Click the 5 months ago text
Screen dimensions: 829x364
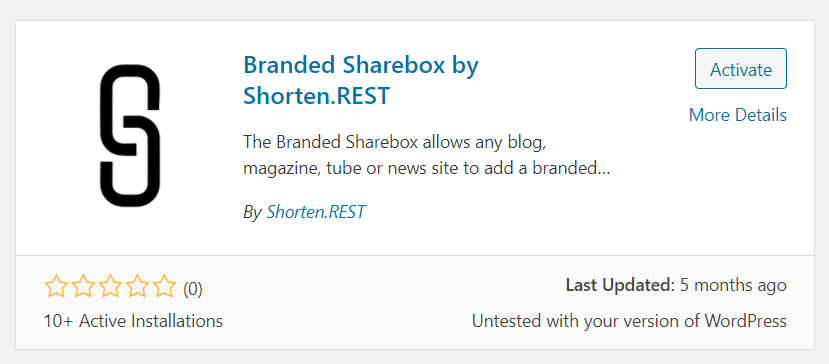[733, 286]
